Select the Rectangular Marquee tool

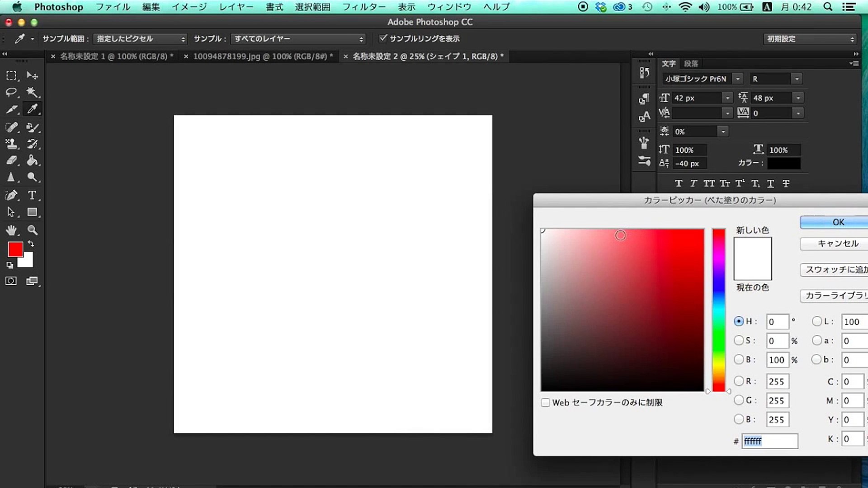tap(11, 75)
